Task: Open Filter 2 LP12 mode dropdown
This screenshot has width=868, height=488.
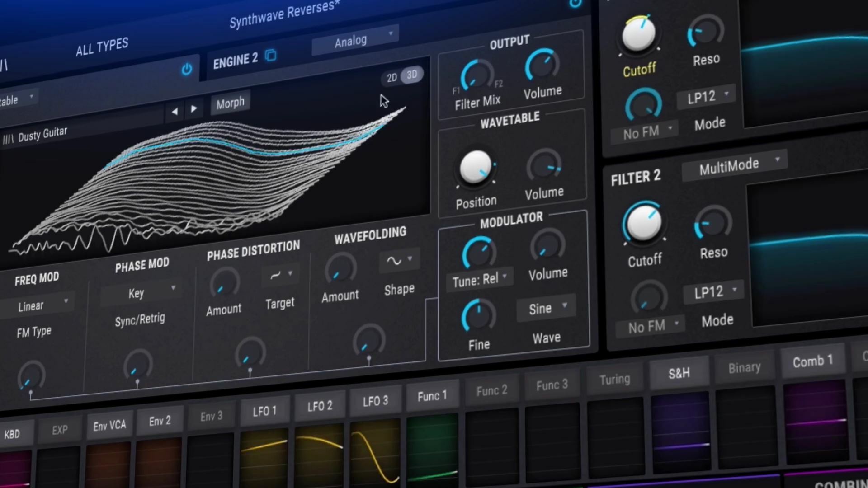Action: coord(713,292)
